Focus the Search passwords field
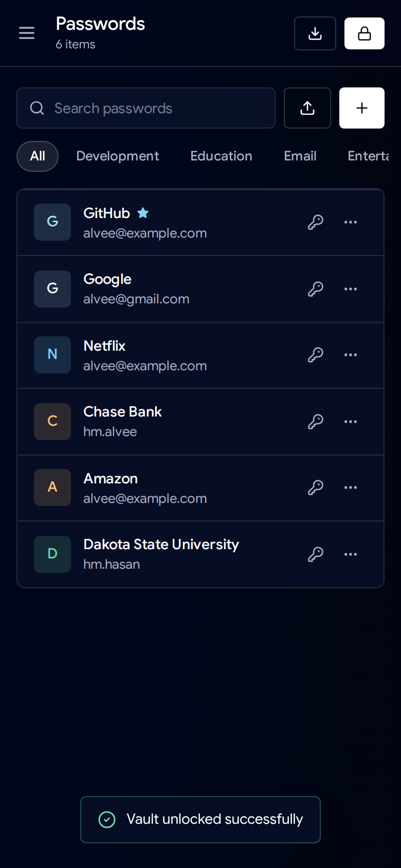Screen dimensions: 401x868 pos(146,108)
